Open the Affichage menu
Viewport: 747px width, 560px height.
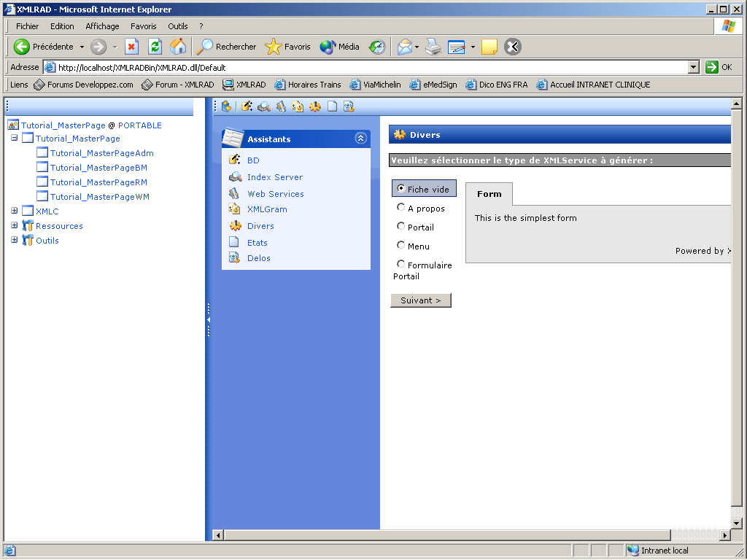tap(102, 26)
